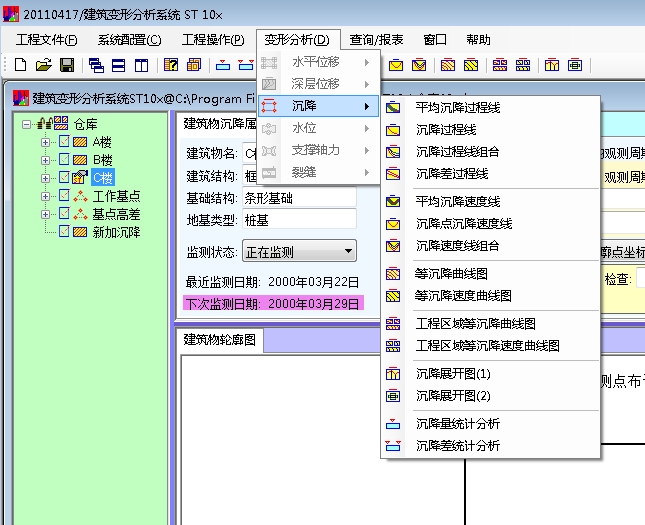Image resolution: width=645 pixels, height=525 pixels.
Task: Expand the C楼 tree node
Action: 45,178
